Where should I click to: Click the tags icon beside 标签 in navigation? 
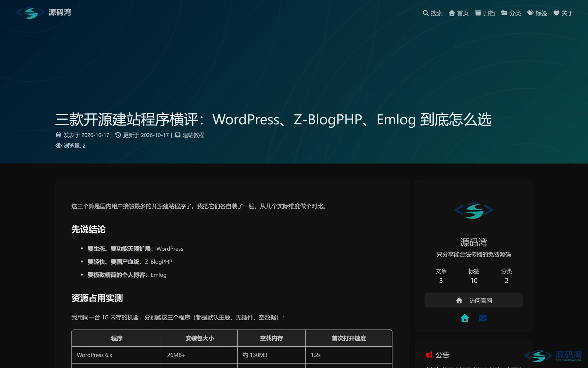[531, 13]
